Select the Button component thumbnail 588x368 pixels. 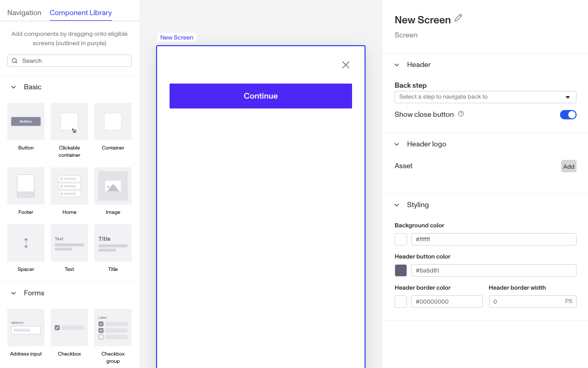click(26, 121)
